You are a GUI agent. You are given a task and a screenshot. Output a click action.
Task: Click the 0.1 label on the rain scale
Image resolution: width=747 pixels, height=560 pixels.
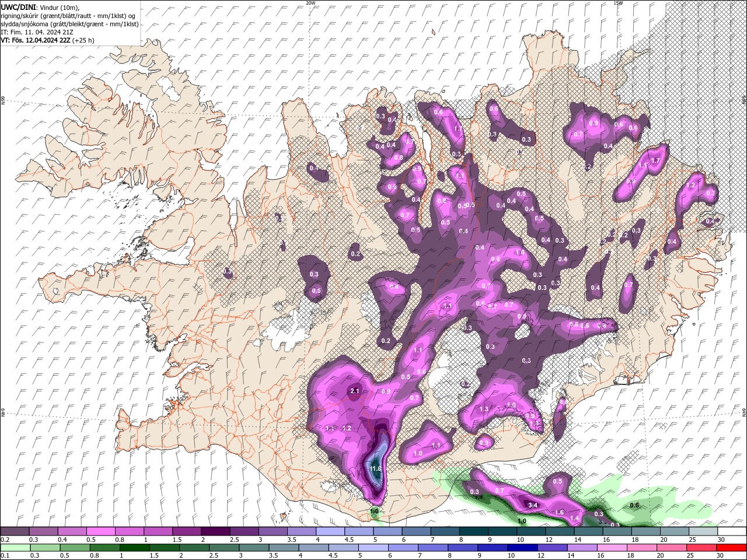coord(5,556)
